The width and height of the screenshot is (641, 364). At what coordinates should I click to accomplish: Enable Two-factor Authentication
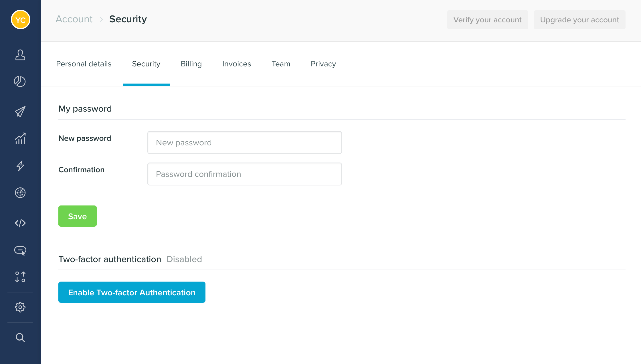pos(131,292)
